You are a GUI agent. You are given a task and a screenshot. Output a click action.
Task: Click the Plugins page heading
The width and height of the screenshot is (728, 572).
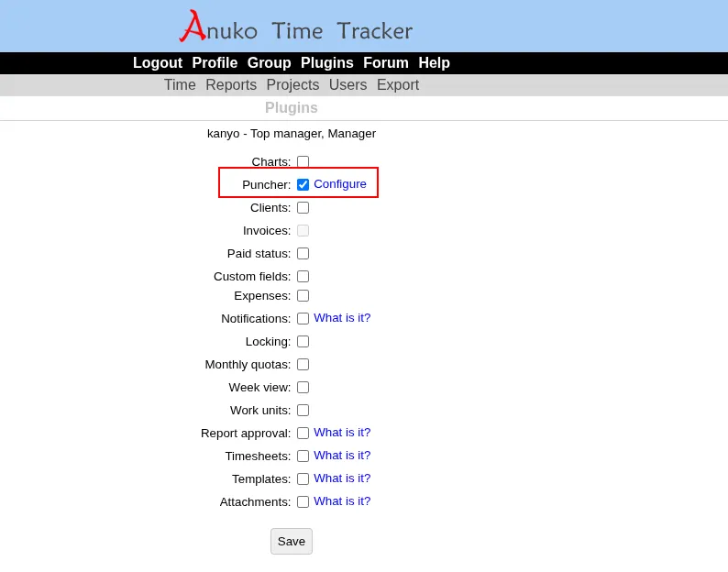292,108
